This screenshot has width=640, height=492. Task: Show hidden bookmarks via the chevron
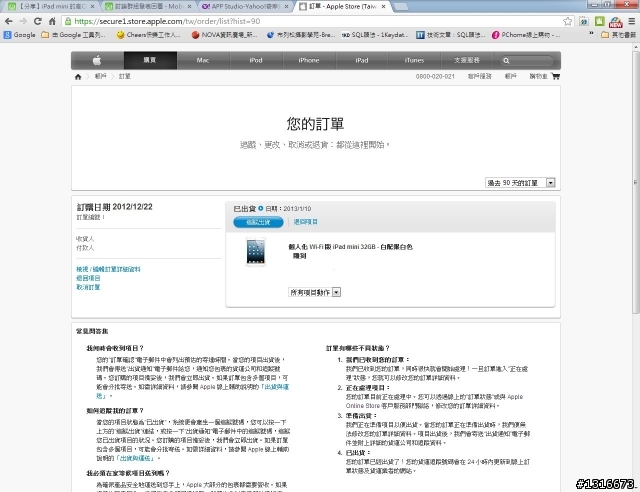(x=591, y=34)
